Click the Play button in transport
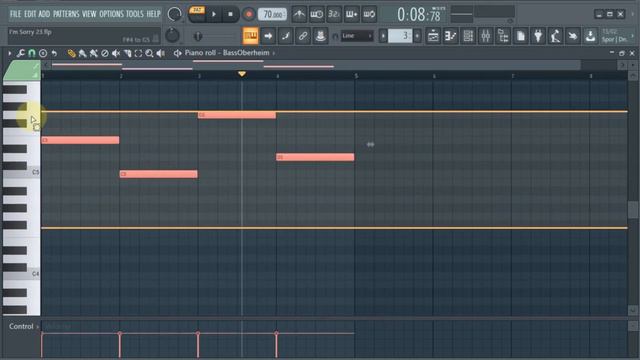The height and width of the screenshot is (360, 640). click(x=214, y=14)
